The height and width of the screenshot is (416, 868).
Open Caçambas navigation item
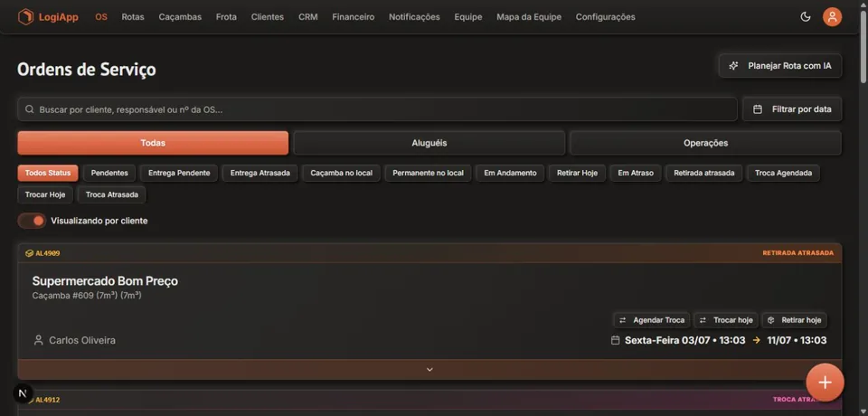pyautogui.click(x=180, y=16)
